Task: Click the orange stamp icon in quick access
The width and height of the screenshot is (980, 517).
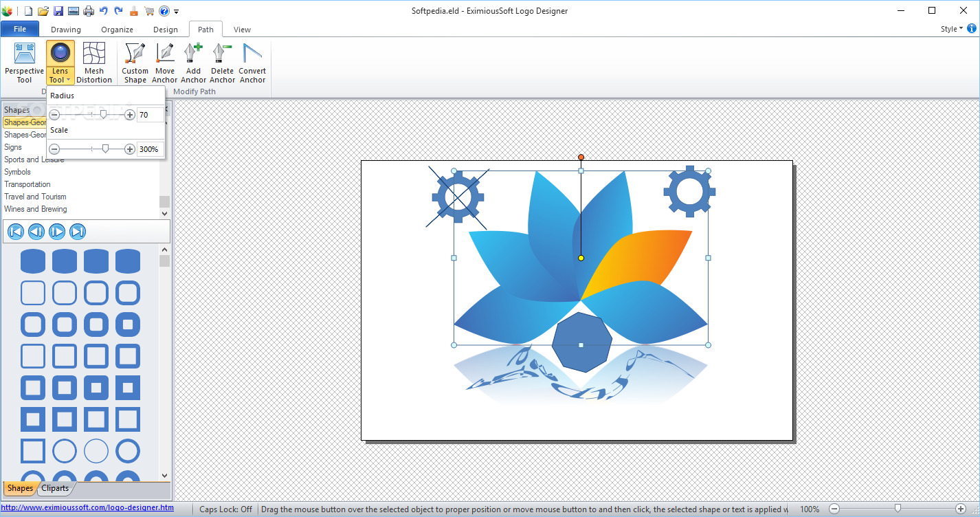Action: click(134, 11)
